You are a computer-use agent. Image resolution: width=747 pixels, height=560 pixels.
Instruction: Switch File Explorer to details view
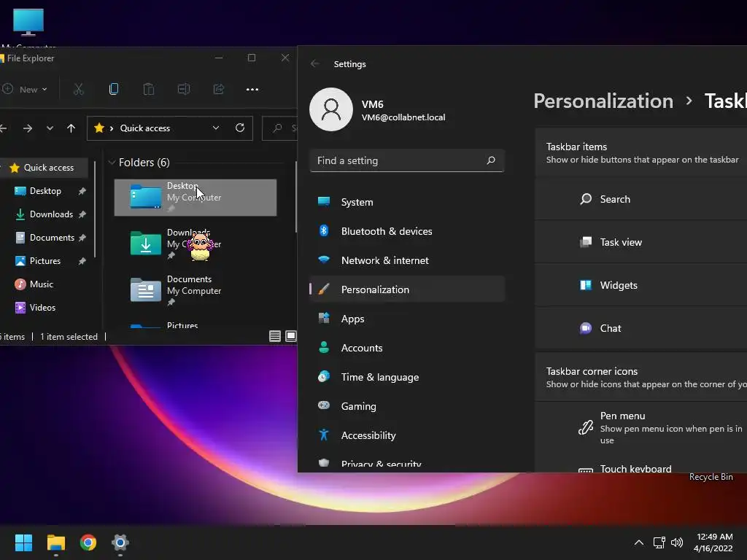[275, 336]
